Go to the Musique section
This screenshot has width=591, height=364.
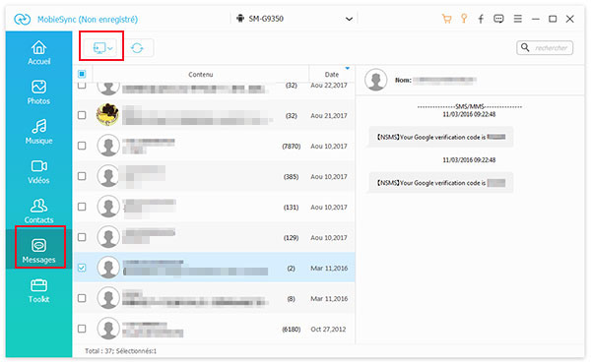[x=38, y=132]
